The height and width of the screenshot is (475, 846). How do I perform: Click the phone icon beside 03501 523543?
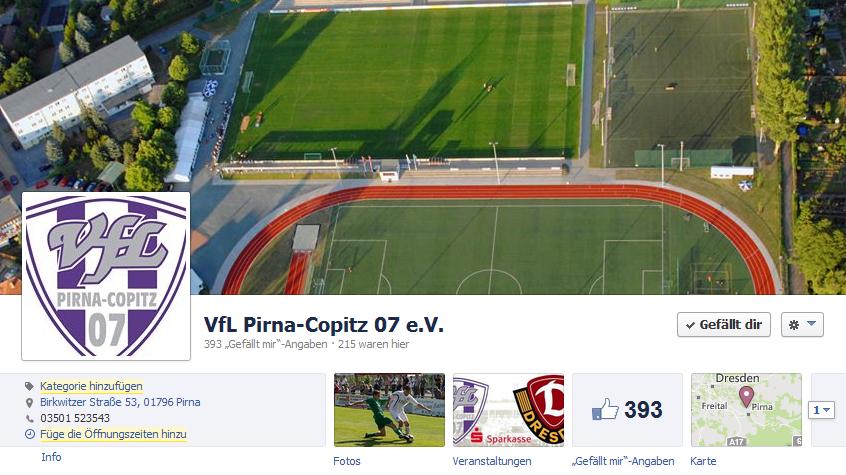29,418
